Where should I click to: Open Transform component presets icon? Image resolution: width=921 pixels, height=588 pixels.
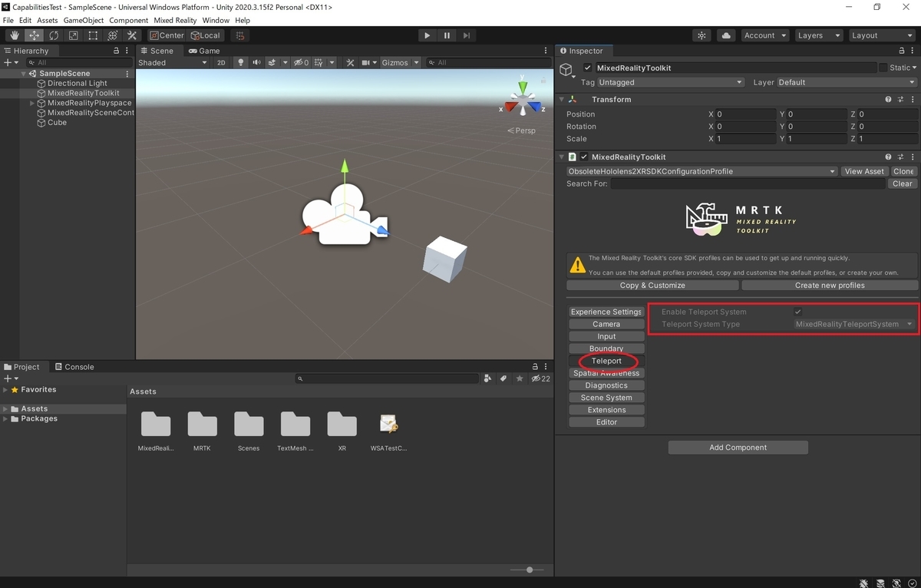pyautogui.click(x=900, y=99)
